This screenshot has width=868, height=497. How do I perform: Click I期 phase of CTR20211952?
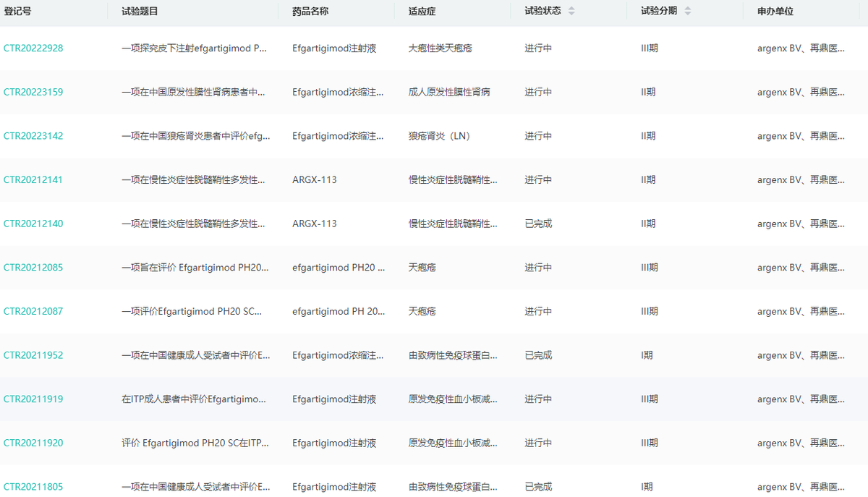pyautogui.click(x=647, y=355)
